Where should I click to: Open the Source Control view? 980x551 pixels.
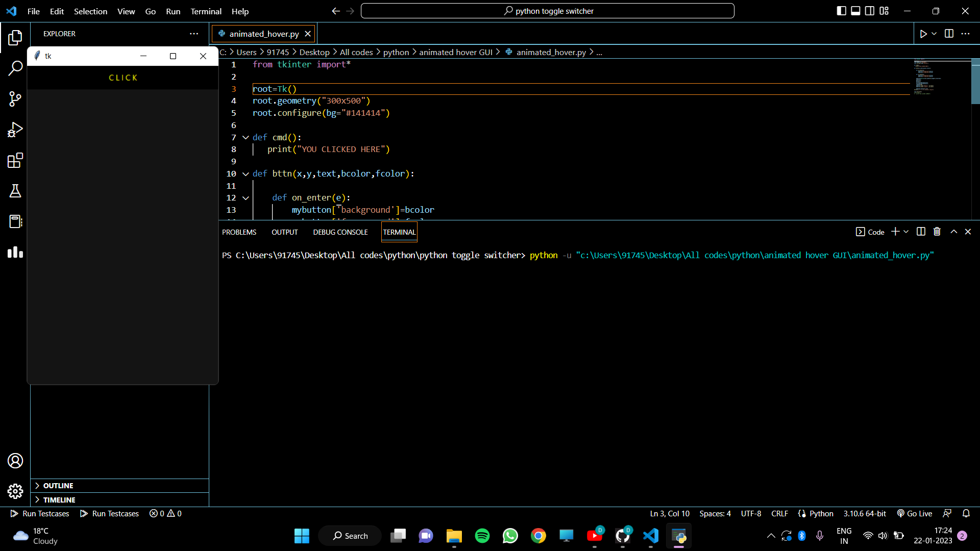(15, 99)
